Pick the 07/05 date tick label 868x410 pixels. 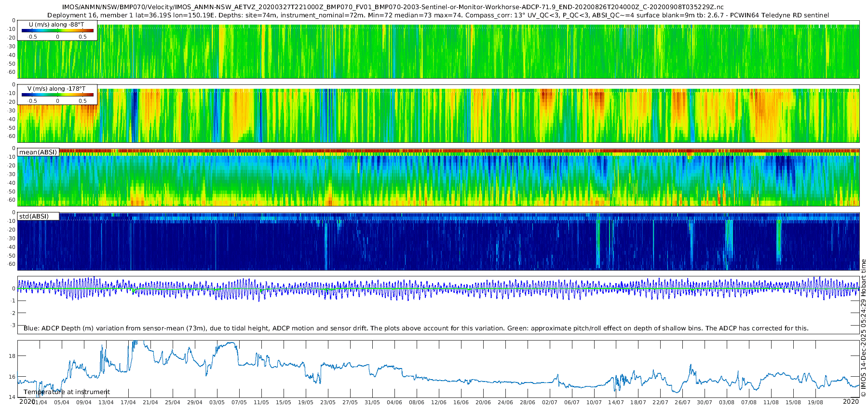239,402
